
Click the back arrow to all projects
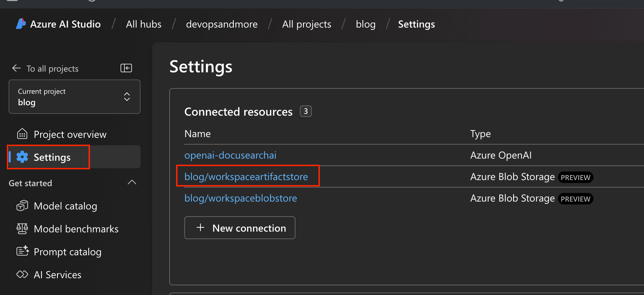pyautogui.click(x=16, y=68)
